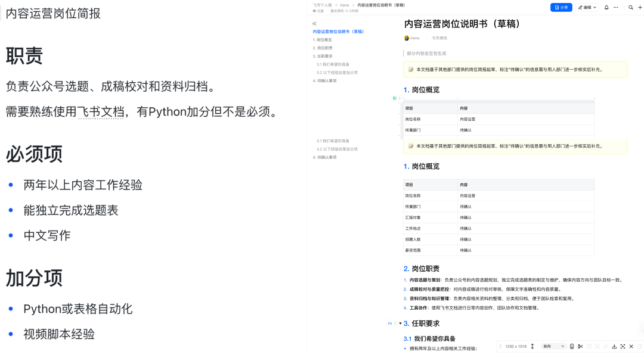Click the greyed text recognition icon
644x355 pixels.
[597, 347]
